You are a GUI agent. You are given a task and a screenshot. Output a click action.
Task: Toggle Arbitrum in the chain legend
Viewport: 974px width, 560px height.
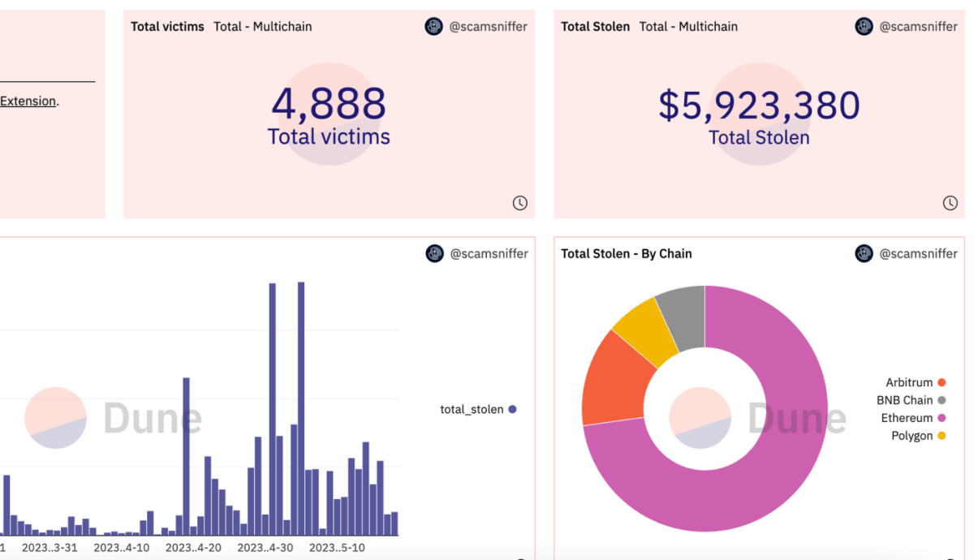[916, 382]
